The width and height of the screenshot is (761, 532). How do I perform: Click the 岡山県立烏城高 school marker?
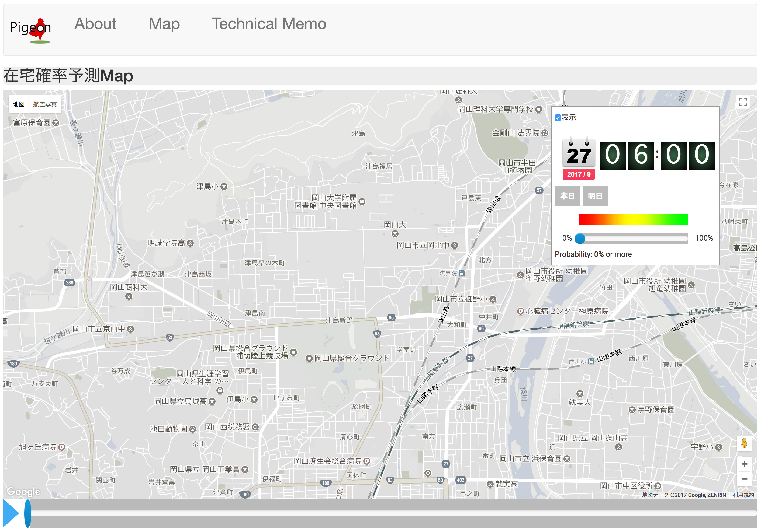coord(212,402)
